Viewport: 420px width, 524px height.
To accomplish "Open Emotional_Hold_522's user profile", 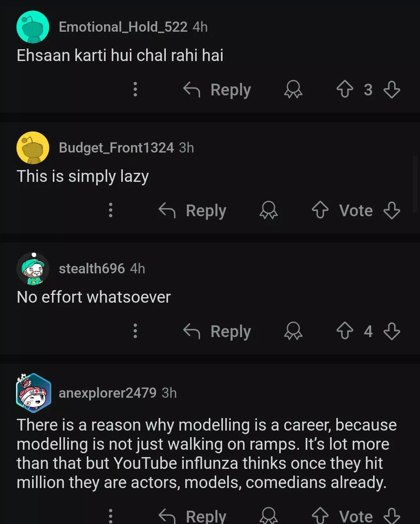I will tap(123, 27).
